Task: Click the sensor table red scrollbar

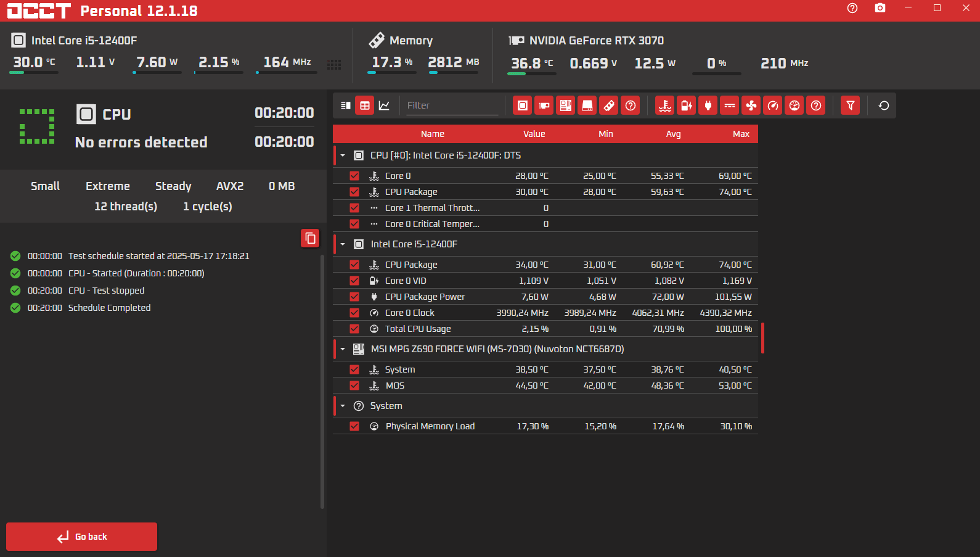Action: click(x=762, y=338)
